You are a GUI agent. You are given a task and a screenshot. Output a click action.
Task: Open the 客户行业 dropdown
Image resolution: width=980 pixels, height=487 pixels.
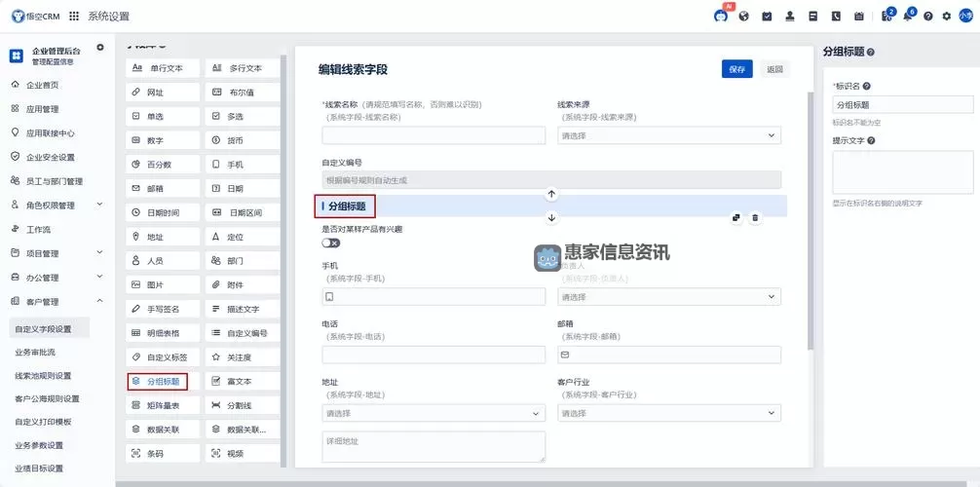click(x=668, y=413)
